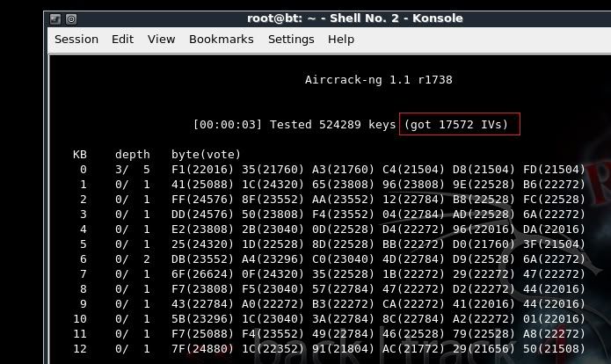Select the value 'F7(25088)'
Screen dimensions: 611x364
pos(202,334)
